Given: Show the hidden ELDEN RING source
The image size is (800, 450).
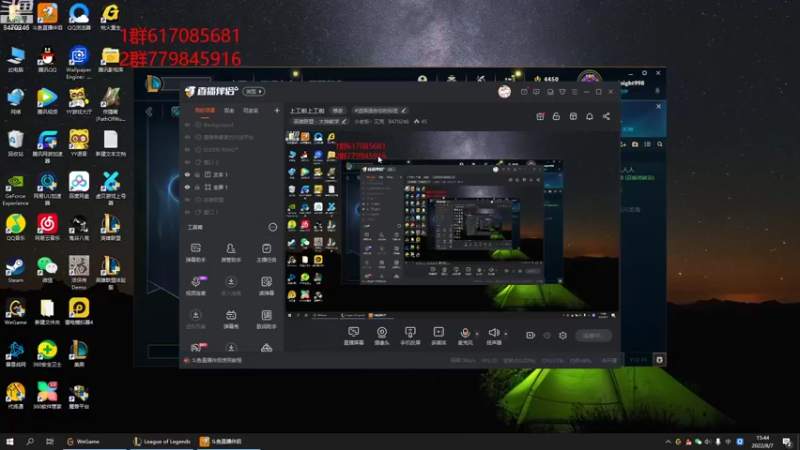Looking at the screenshot, I should pyautogui.click(x=187, y=149).
